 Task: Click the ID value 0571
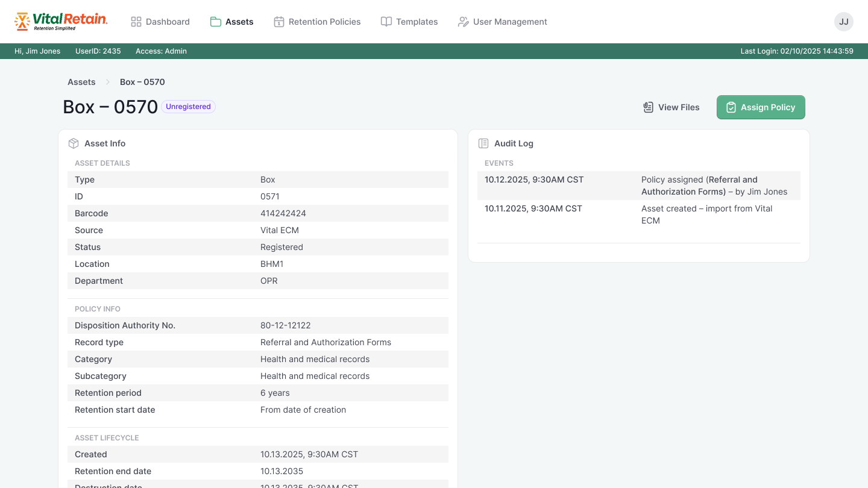pyautogui.click(x=270, y=196)
